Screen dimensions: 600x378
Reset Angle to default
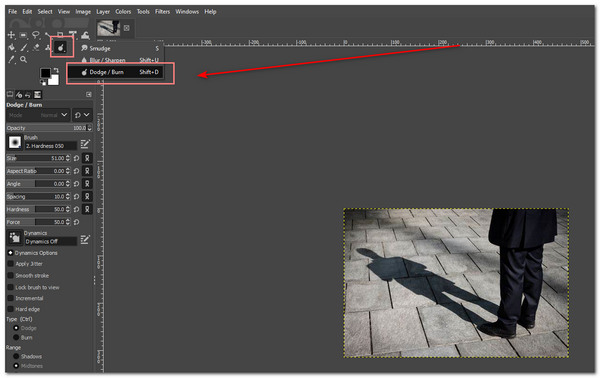(77, 184)
